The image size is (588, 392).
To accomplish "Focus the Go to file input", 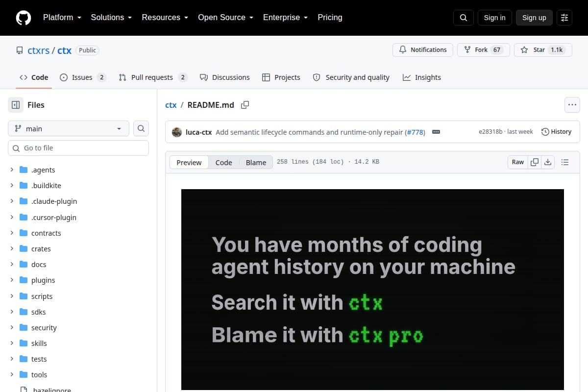I will click(x=78, y=148).
